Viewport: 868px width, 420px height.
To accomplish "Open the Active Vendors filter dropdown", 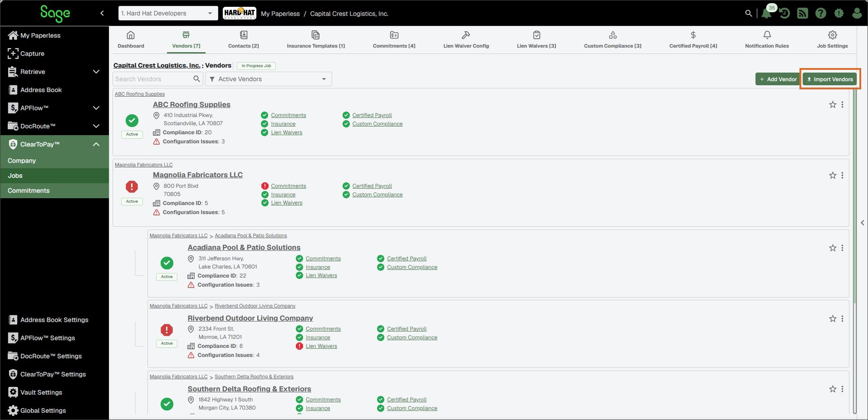I will [269, 79].
